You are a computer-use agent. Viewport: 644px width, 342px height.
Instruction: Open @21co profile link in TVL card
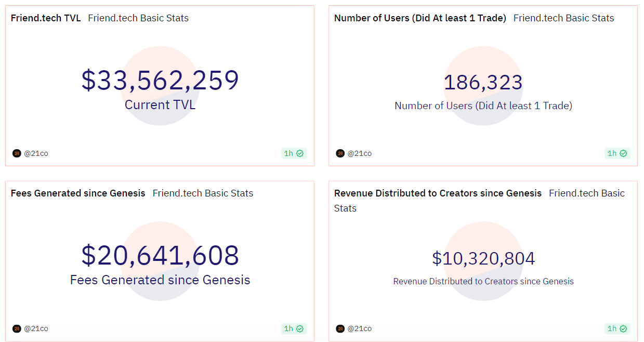coord(36,153)
